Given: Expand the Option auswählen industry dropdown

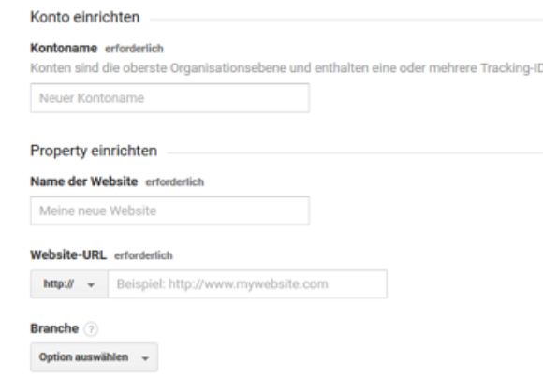Looking at the screenshot, I should point(95,357).
